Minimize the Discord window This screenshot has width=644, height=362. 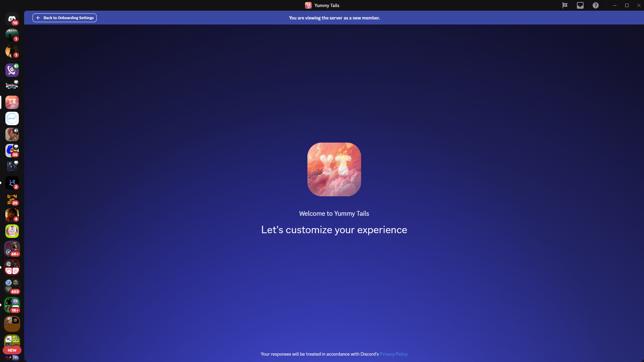(x=615, y=5)
